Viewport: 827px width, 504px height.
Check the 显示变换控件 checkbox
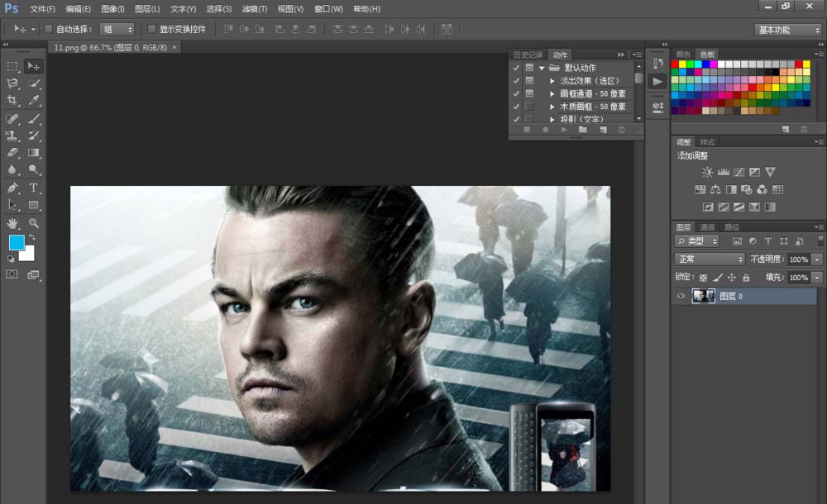151,29
